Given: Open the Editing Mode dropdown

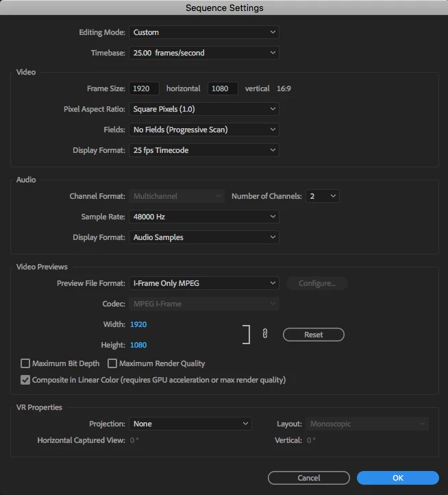Looking at the screenshot, I should pos(204,32).
